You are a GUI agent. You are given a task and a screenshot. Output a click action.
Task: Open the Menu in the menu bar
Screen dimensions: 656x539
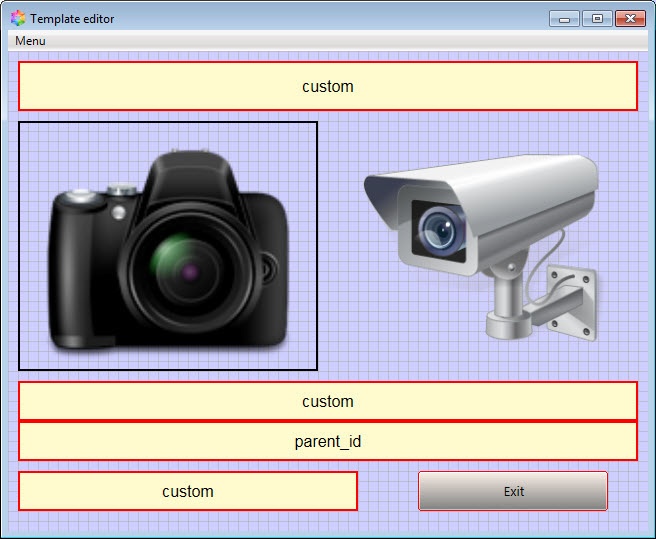30,41
